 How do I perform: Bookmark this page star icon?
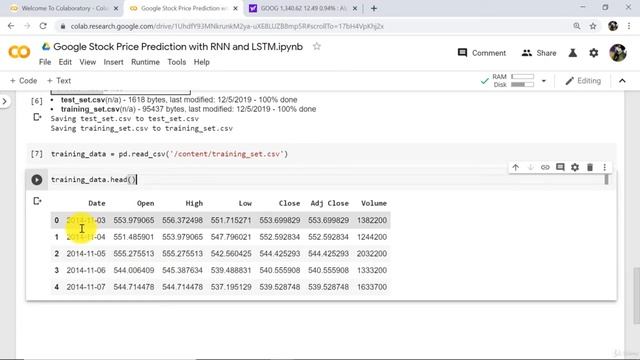(593, 26)
